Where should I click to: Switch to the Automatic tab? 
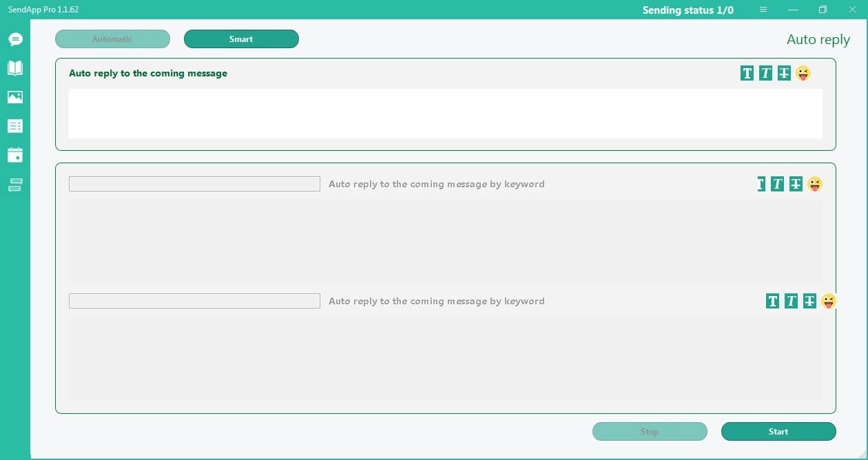[112, 39]
